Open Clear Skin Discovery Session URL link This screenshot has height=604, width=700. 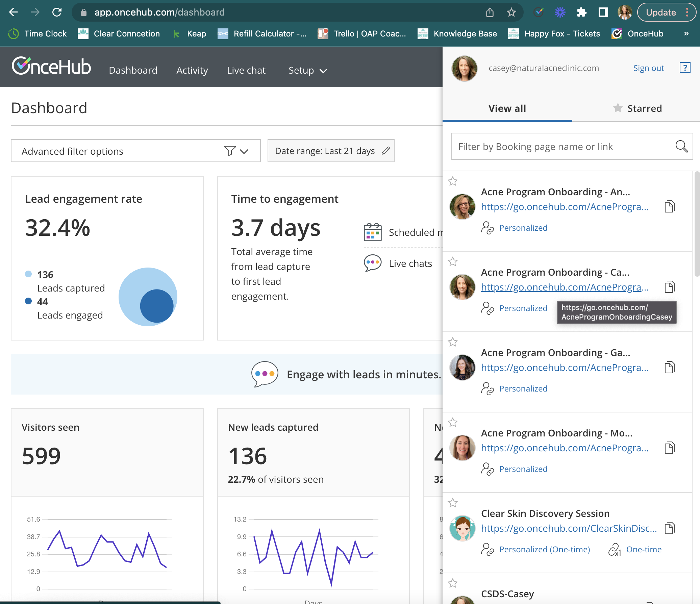pos(569,528)
